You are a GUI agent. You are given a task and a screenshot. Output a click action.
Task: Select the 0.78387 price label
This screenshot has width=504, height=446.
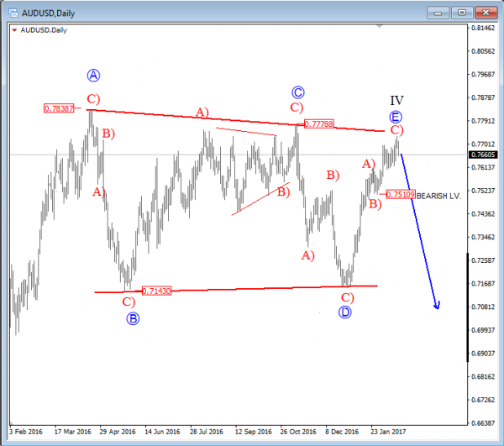pyautogui.click(x=59, y=108)
